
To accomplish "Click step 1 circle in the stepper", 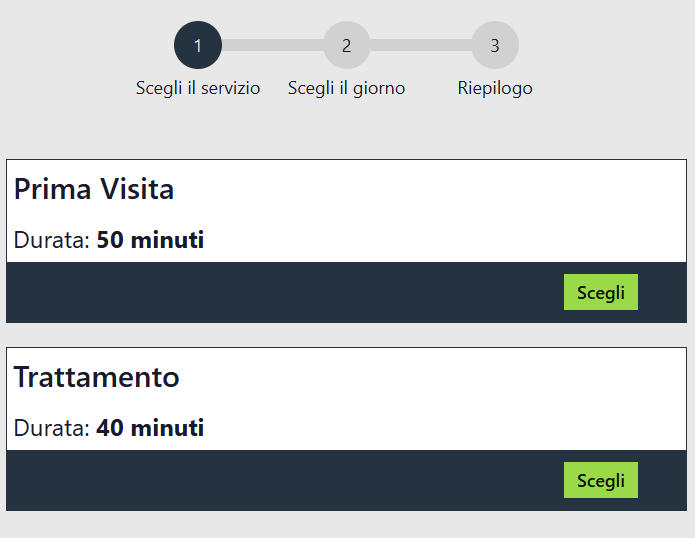I will pyautogui.click(x=198, y=45).
